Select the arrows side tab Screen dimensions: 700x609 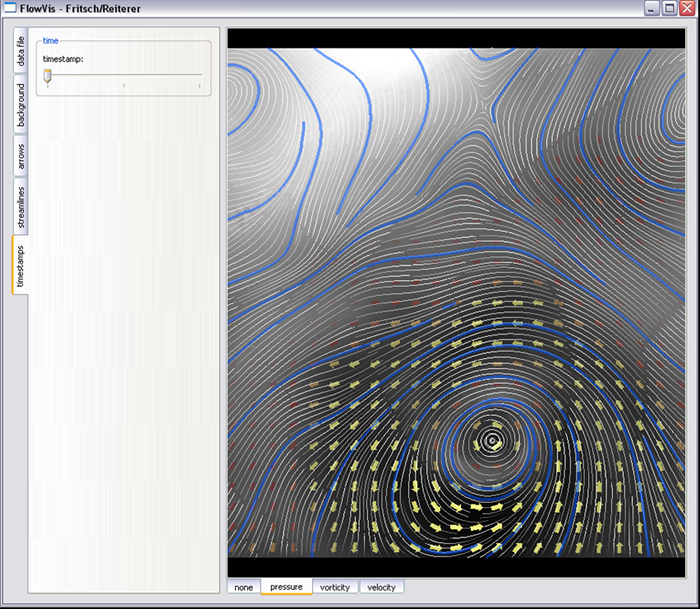click(20, 156)
